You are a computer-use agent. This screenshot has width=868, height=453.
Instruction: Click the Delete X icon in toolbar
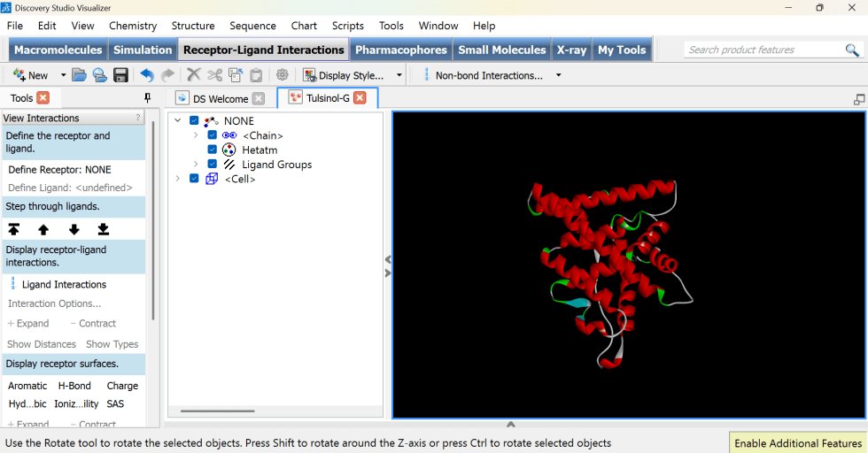coord(194,74)
